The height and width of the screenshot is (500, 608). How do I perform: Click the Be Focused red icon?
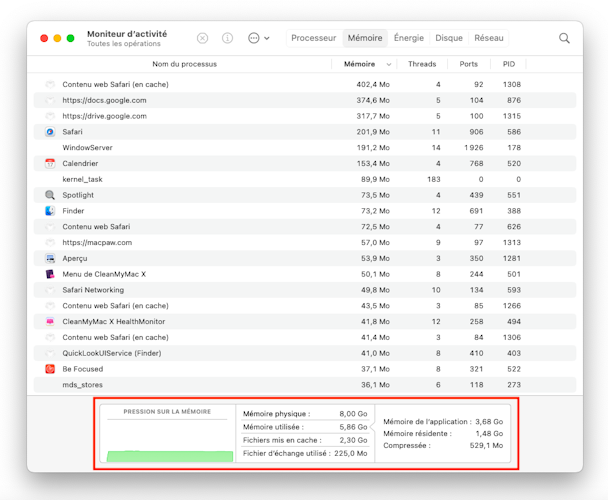50,369
